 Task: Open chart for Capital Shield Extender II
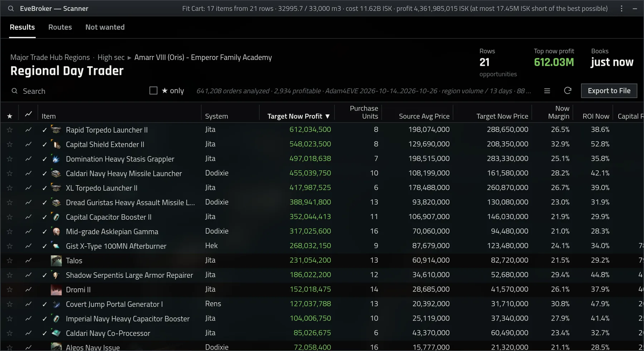(28, 144)
